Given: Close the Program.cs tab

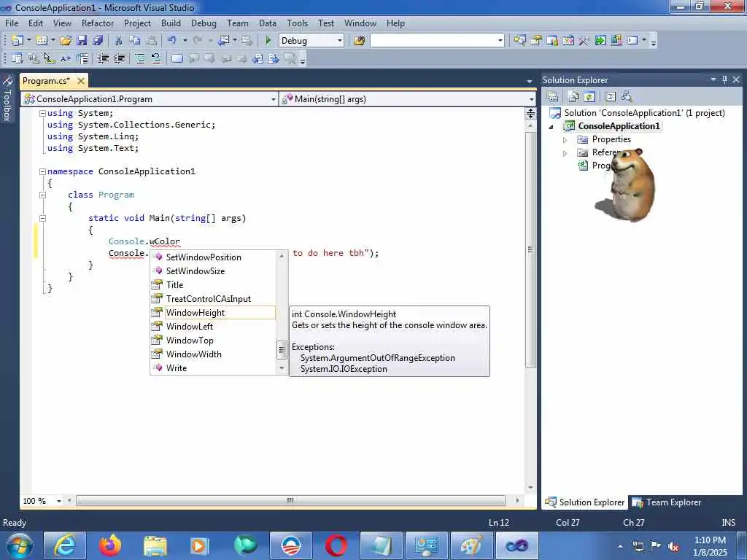Looking at the screenshot, I should [81, 81].
